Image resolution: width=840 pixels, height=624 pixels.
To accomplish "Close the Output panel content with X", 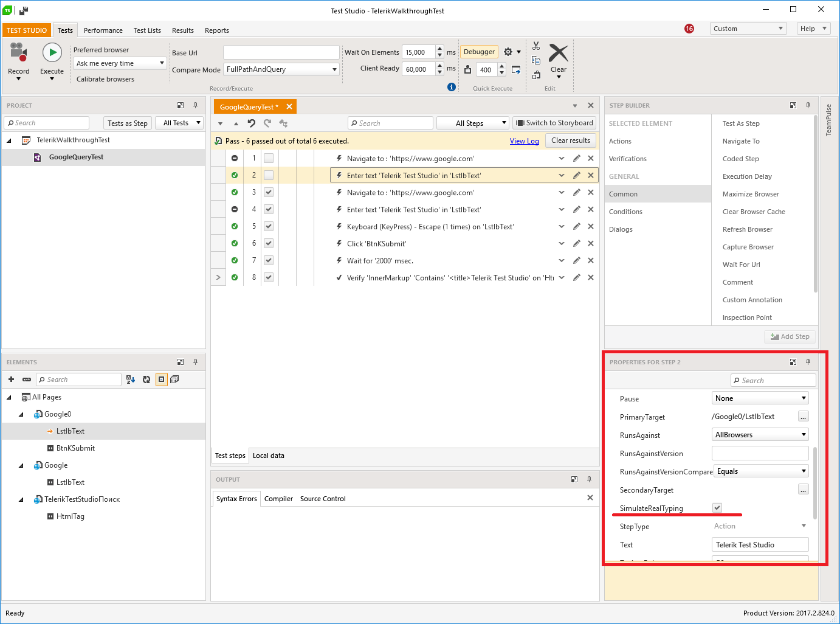I will pyautogui.click(x=590, y=497).
